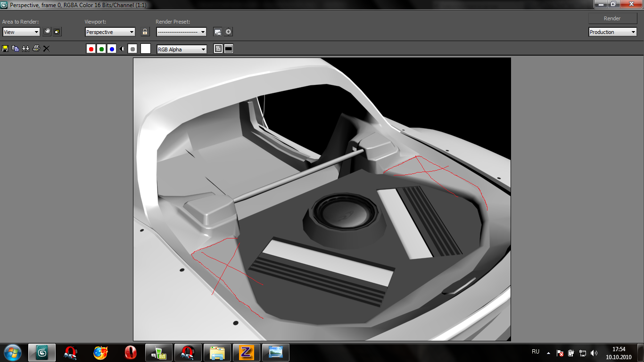Clear the rendered image with X icon
Image resolution: width=644 pixels, height=362 pixels.
click(x=46, y=49)
